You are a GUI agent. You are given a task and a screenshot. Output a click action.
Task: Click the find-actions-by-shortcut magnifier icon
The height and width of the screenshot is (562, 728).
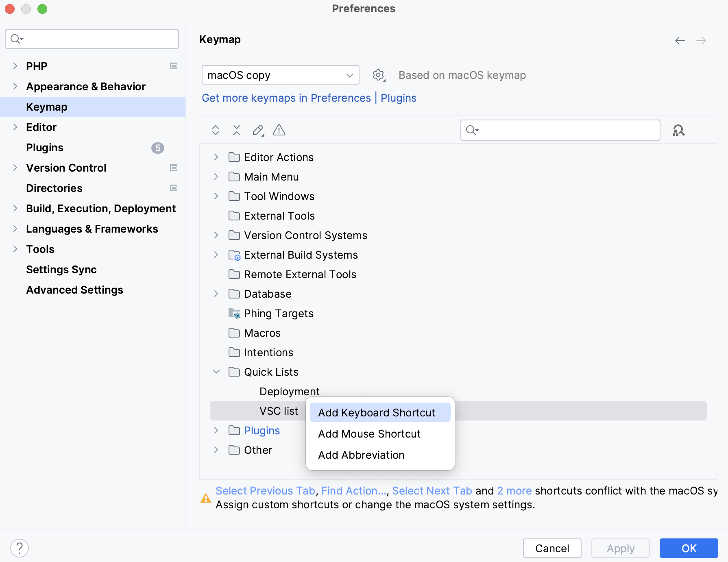678,130
